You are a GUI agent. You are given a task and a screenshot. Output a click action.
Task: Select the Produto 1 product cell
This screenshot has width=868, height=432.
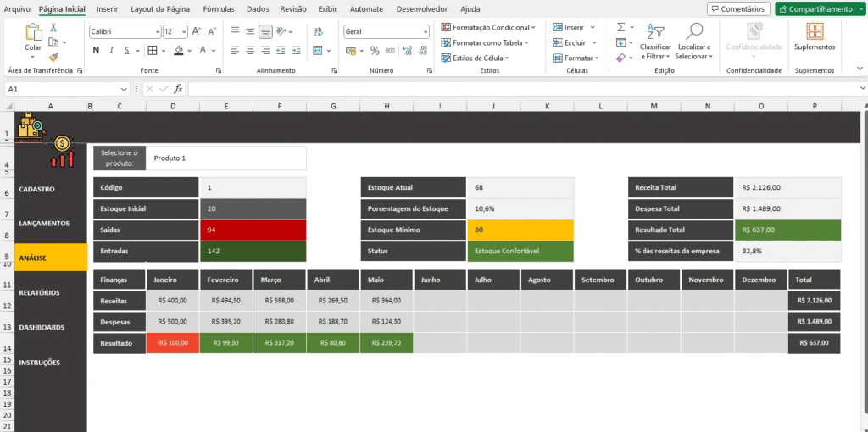pyautogui.click(x=225, y=158)
